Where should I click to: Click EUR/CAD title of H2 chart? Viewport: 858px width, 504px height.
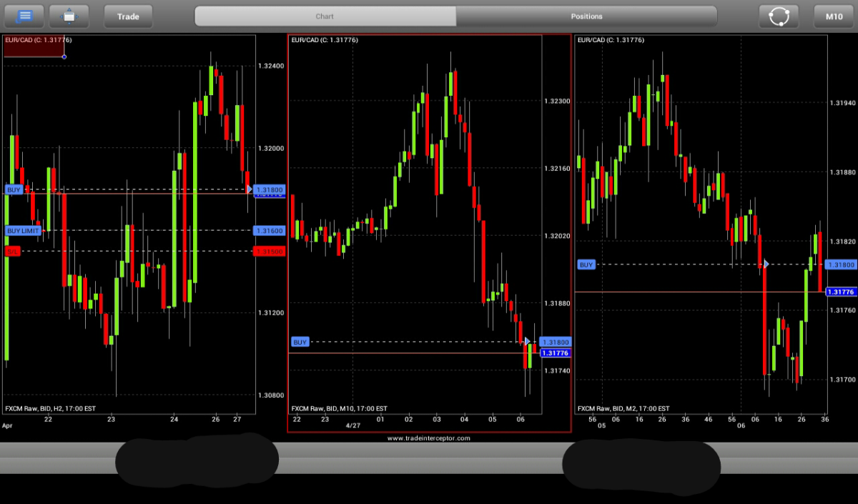[38, 40]
